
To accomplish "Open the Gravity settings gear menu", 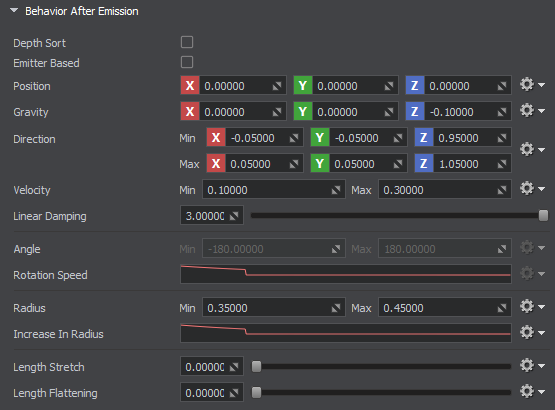I will [532, 111].
